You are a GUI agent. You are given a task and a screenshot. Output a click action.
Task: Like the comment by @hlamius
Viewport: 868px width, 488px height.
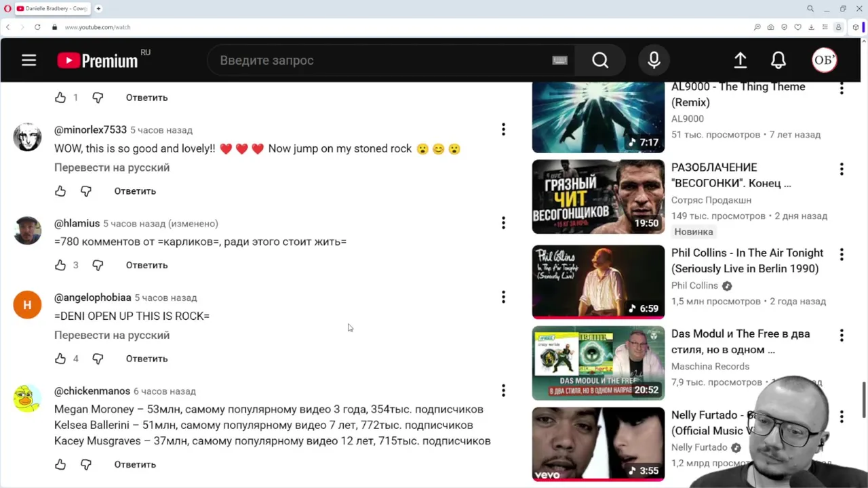[x=60, y=265]
